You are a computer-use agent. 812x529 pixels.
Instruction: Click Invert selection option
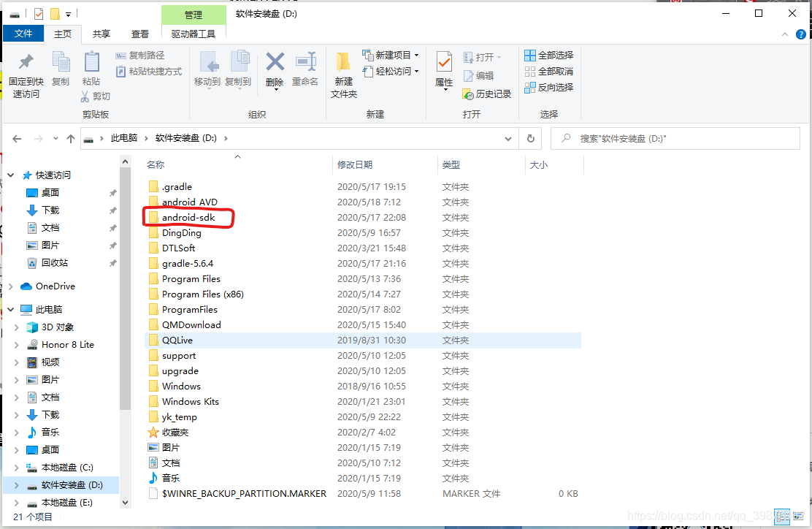pyautogui.click(x=549, y=88)
